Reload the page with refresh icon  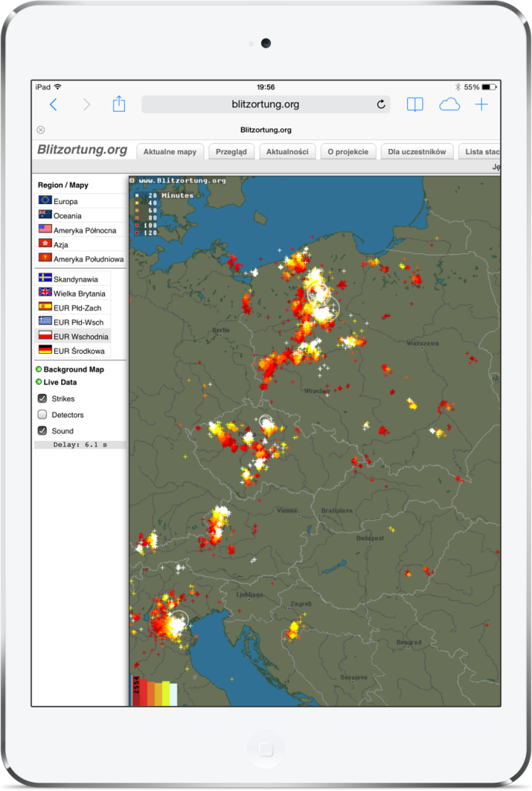point(381,104)
